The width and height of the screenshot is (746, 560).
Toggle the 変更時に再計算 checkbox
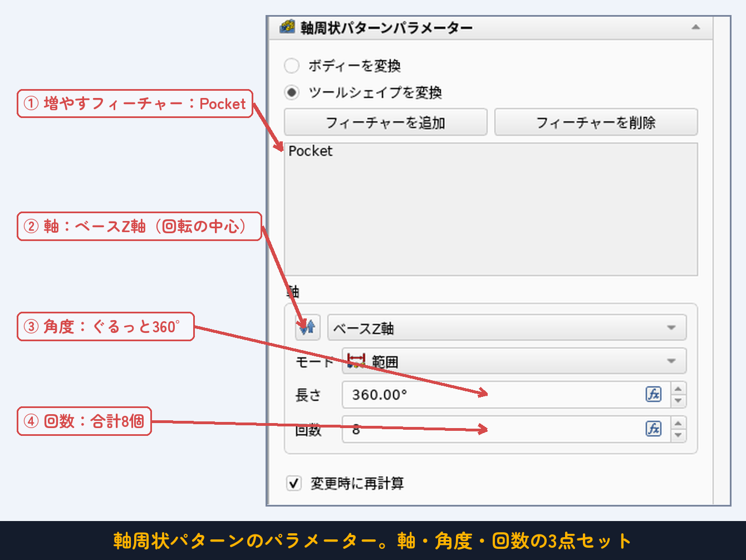(x=293, y=483)
